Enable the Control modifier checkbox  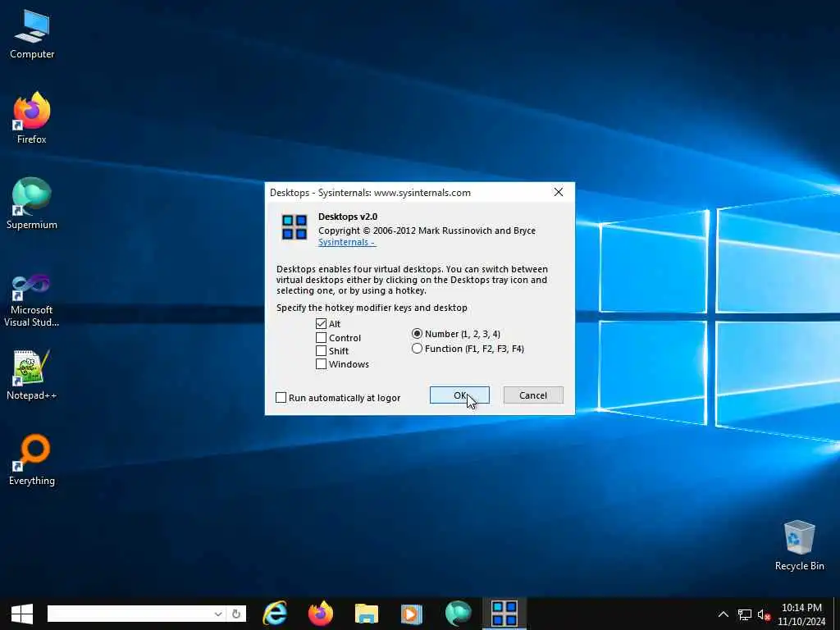click(x=321, y=337)
